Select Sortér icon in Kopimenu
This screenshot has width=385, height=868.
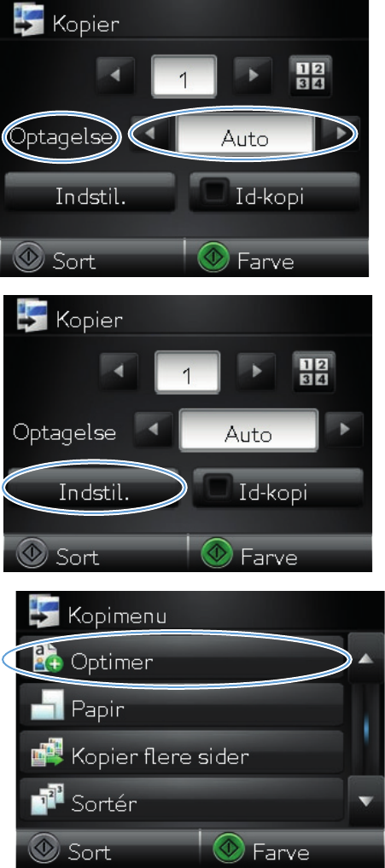pos(47,801)
